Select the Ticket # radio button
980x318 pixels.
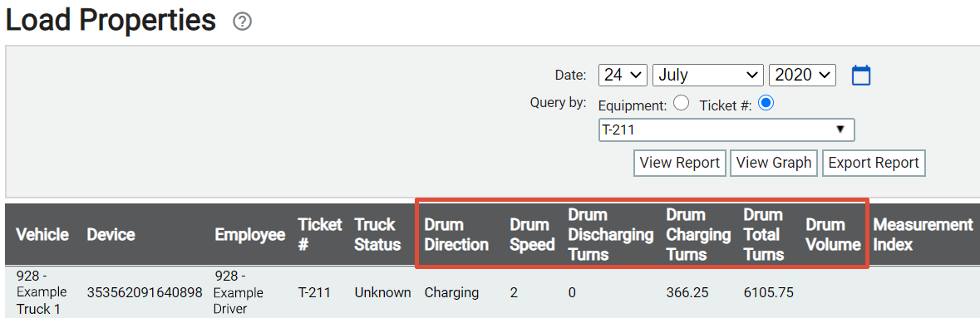pos(766,103)
